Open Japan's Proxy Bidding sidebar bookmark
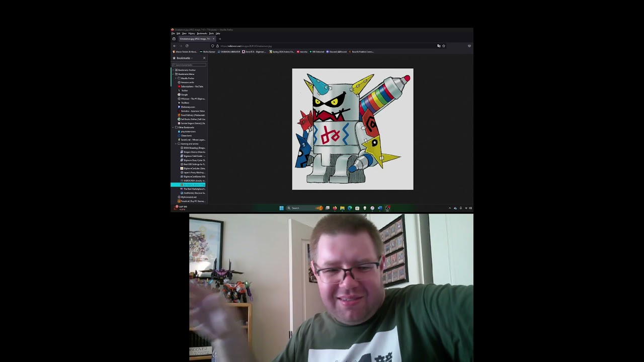The height and width of the screenshot is (362, 644). click(193, 172)
